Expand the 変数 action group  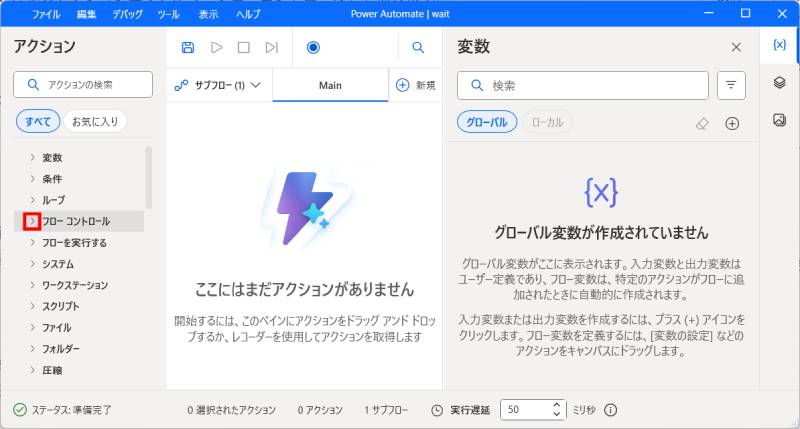coord(32,157)
